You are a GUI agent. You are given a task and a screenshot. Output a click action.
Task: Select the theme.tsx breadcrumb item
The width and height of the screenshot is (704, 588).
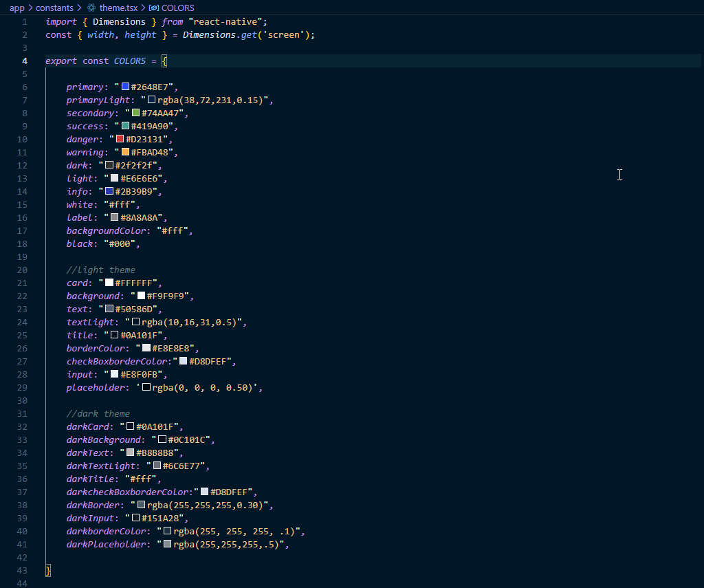pyautogui.click(x=118, y=8)
